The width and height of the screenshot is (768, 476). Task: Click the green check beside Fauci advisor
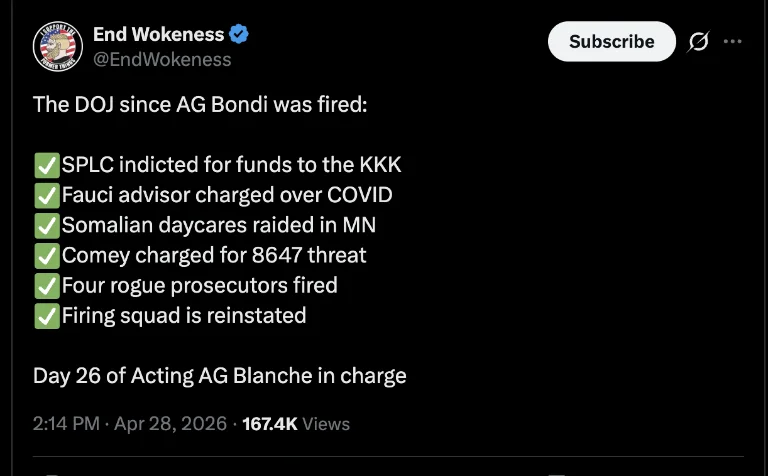(46, 195)
